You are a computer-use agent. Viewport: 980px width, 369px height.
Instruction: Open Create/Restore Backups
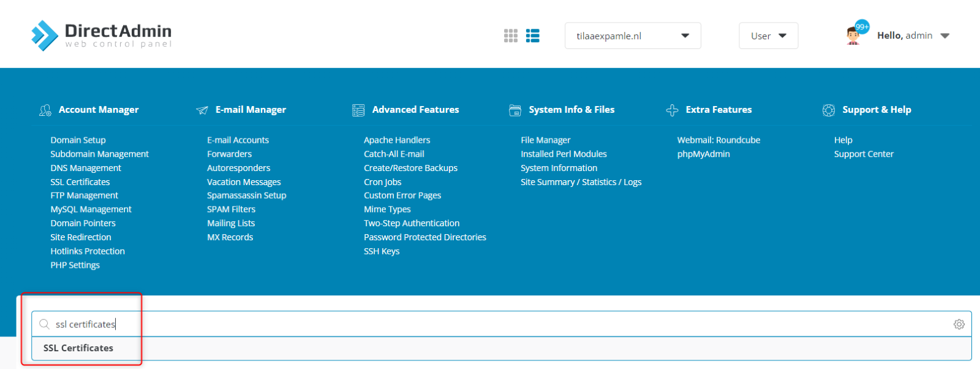coord(410,168)
